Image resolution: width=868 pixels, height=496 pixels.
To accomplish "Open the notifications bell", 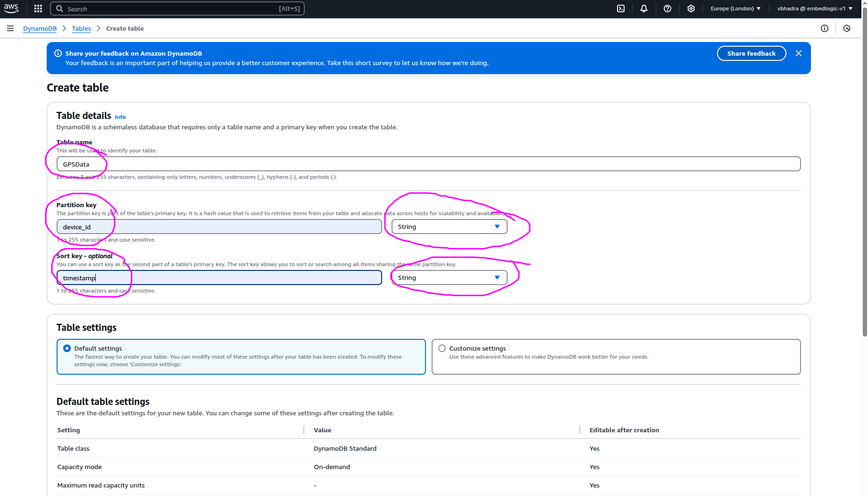I will point(644,8).
